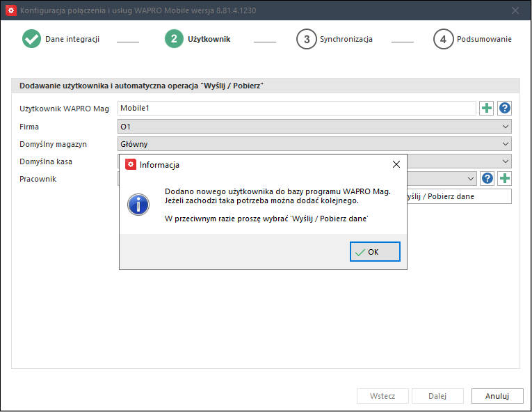Select the Dane integracji step label
Screen dimensions: 532x412
[72, 39]
